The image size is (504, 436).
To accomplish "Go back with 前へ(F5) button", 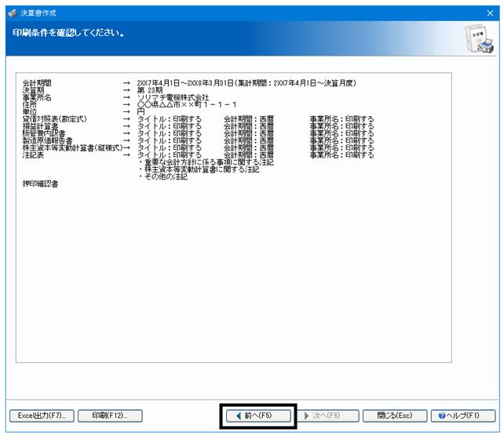I will [x=258, y=416].
